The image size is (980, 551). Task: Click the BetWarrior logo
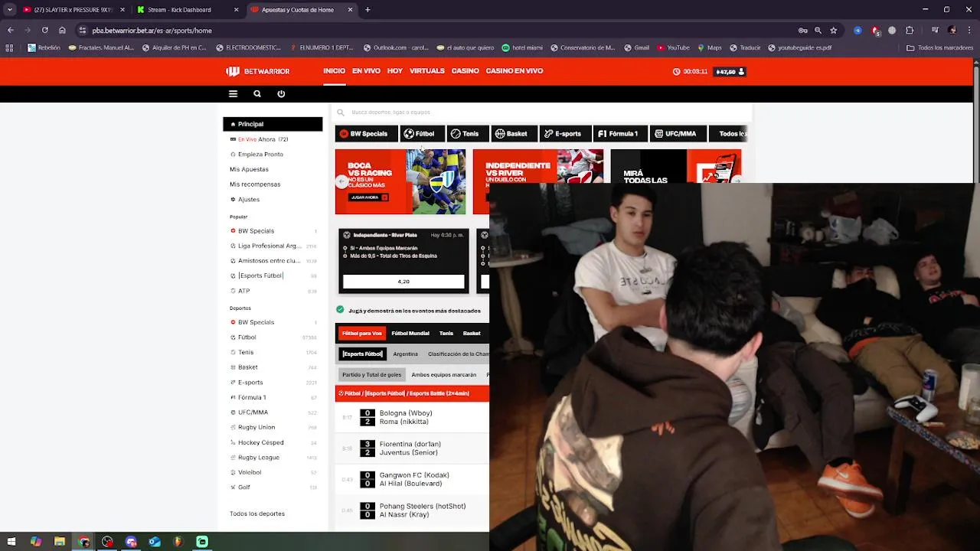tap(258, 71)
